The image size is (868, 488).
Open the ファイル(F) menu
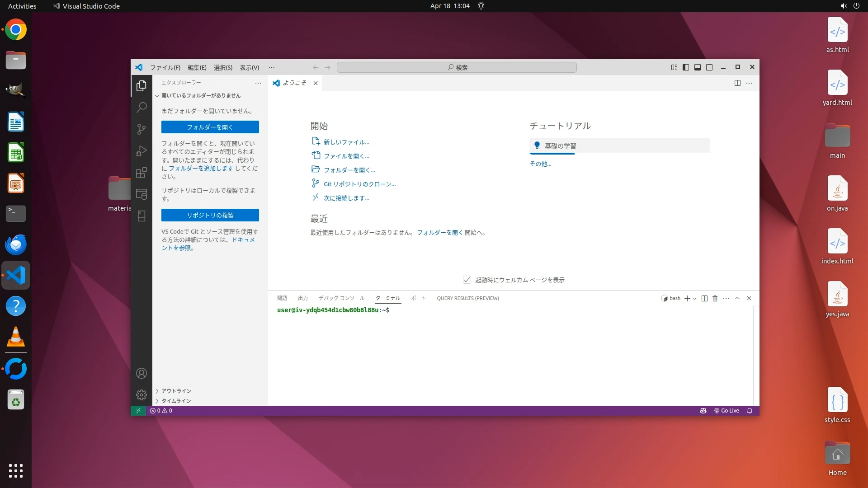click(x=165, y=67)
